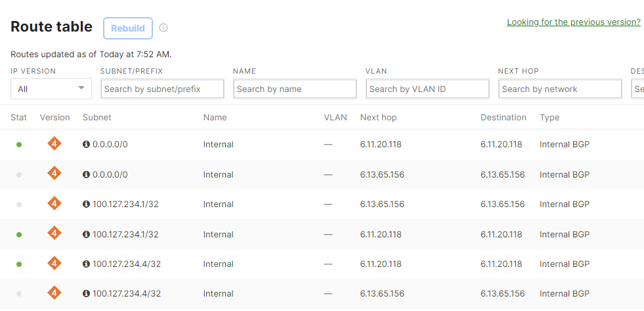
Task: Click the IPv4 badge in the last row
Action: pyautogui.click(x=54, y=293)
